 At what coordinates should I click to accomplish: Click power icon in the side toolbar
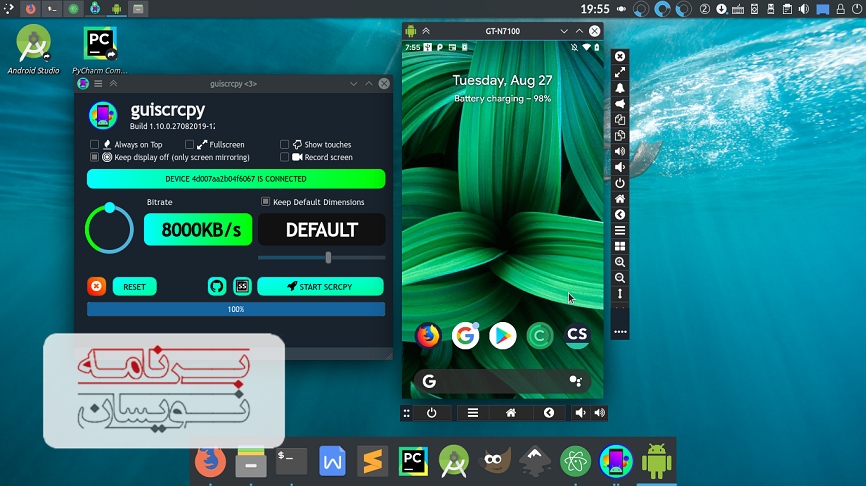pos(620,183)
